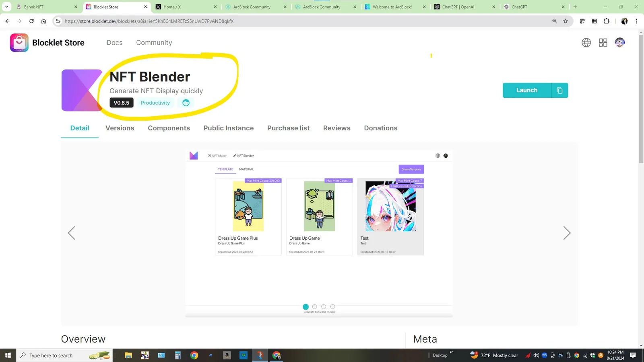Click the taskbar clock showing 10:24 PM
The width and height of the screenshot is (644, 362).
pos(615,355)
